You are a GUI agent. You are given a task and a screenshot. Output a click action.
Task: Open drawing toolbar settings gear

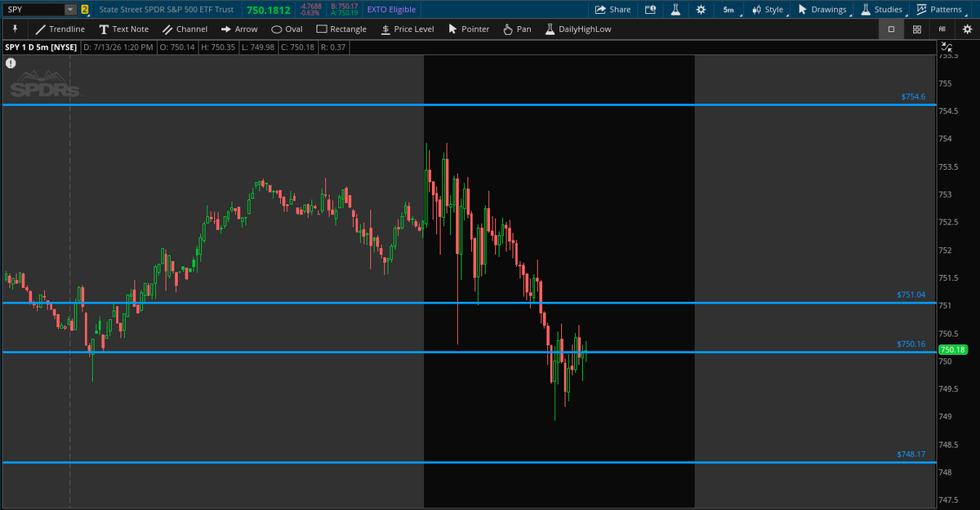point(968,29)
